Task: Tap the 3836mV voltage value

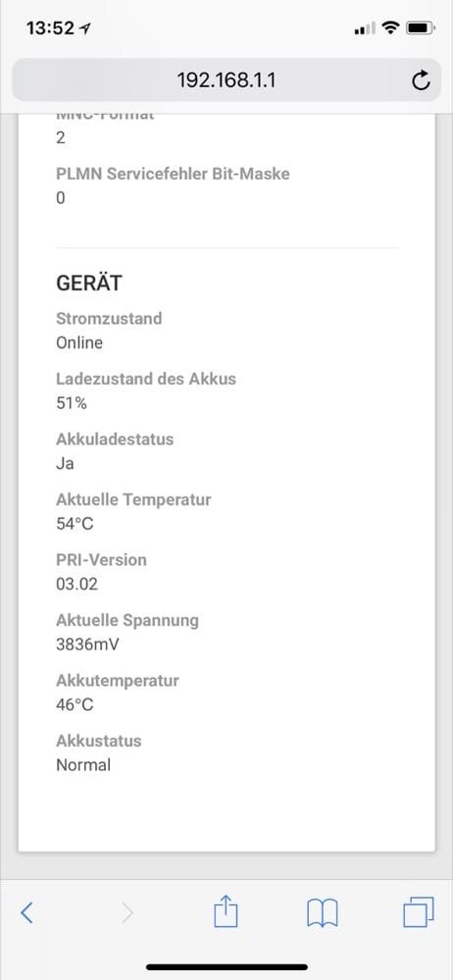Action: tap(87, 645)
